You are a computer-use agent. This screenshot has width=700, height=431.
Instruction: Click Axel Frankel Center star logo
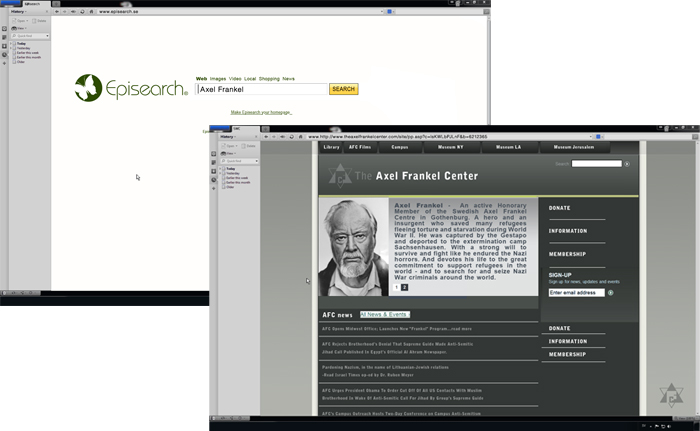pos(340,176)
